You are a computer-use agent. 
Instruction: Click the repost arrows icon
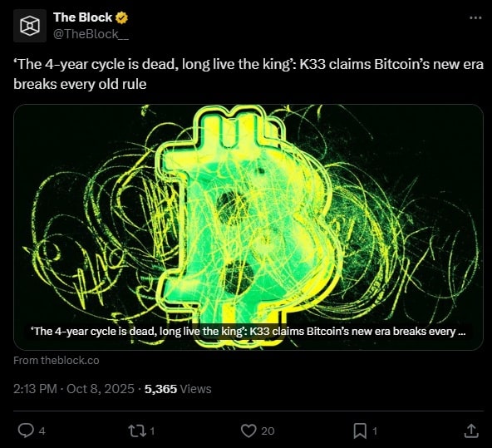(137, 431)
